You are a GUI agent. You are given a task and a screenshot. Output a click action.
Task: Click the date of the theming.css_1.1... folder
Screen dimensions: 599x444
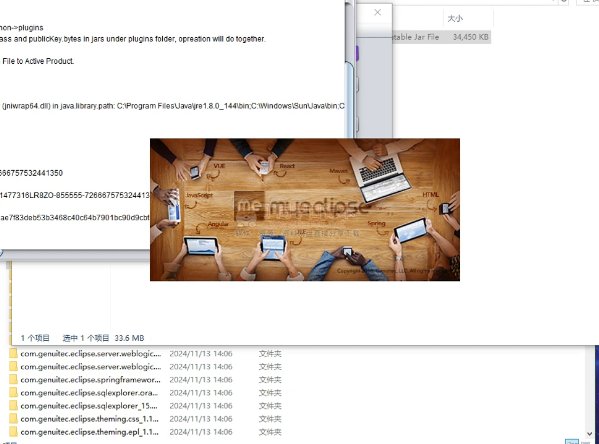[x=201, y=419]
